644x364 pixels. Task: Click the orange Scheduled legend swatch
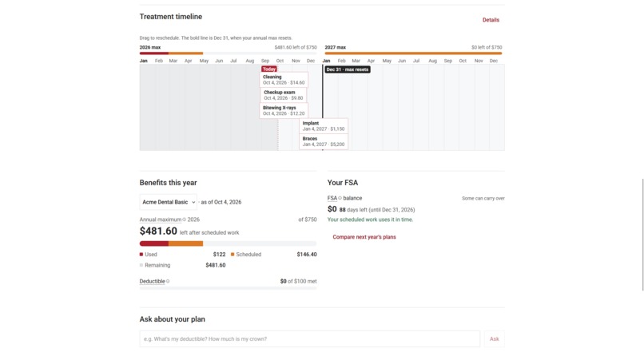point(233,255)
